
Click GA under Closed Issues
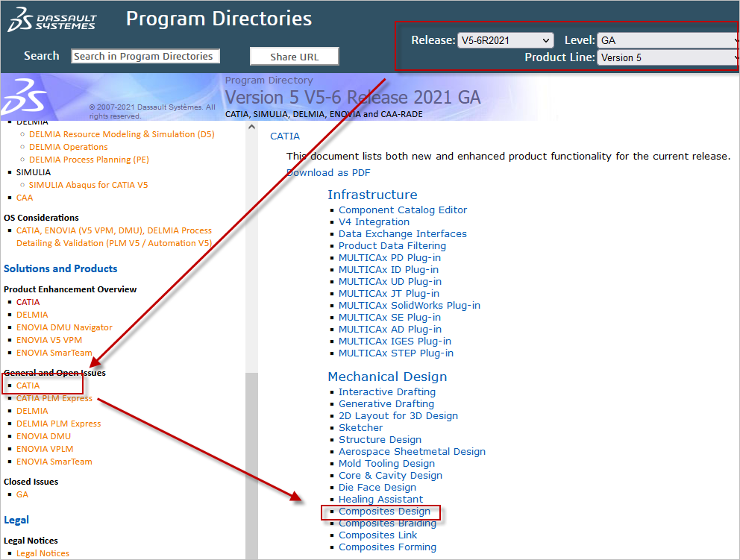[22, 494]
